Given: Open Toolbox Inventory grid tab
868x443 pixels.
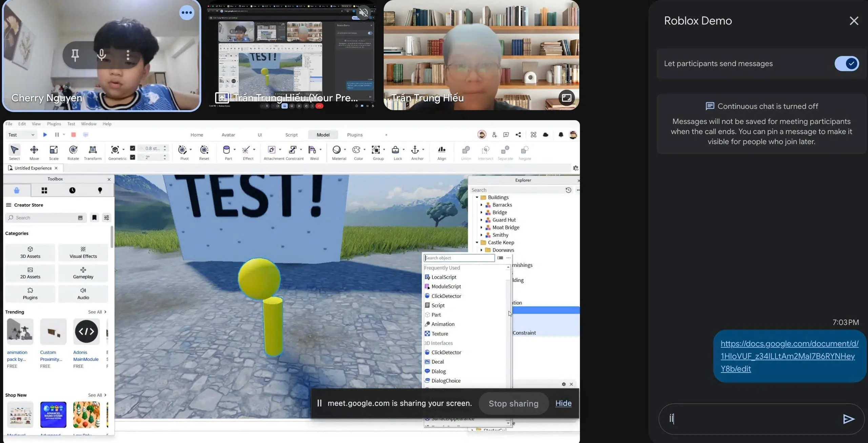Looking at the screenshot, I should click(x=44, y=190).
